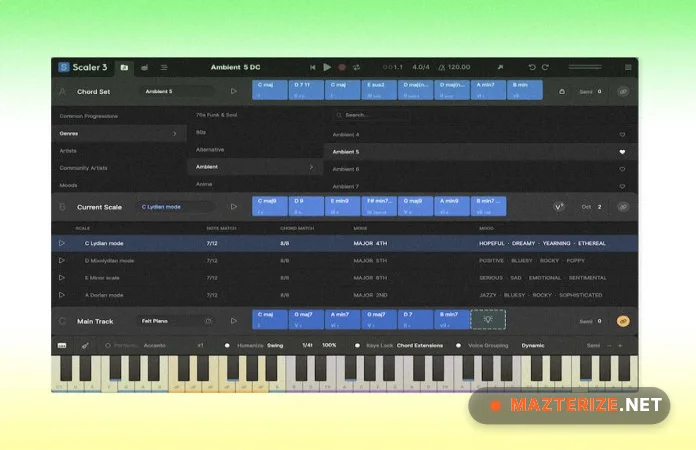This screenshot has height=450, width=696.
Task: Select the Anime genre
Action: [204, 184]
